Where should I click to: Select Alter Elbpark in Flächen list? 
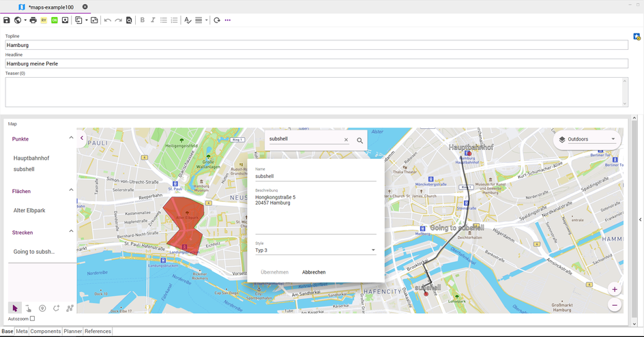point(29,210)
